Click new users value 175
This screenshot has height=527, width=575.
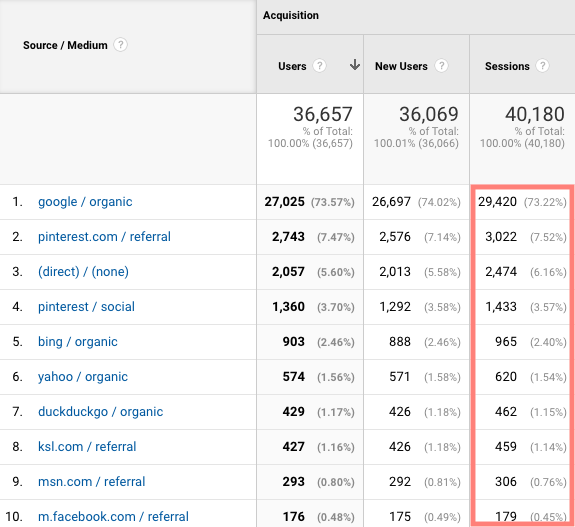pyautogui.click(x=400, y=517)
